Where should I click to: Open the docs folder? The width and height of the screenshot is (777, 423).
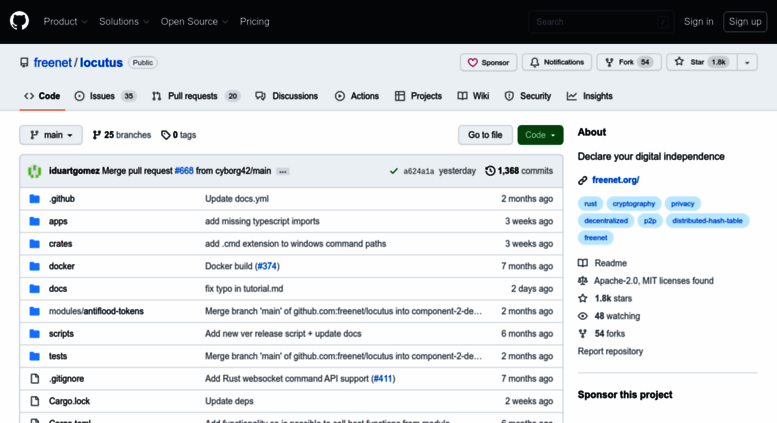[x=58, y=289]
